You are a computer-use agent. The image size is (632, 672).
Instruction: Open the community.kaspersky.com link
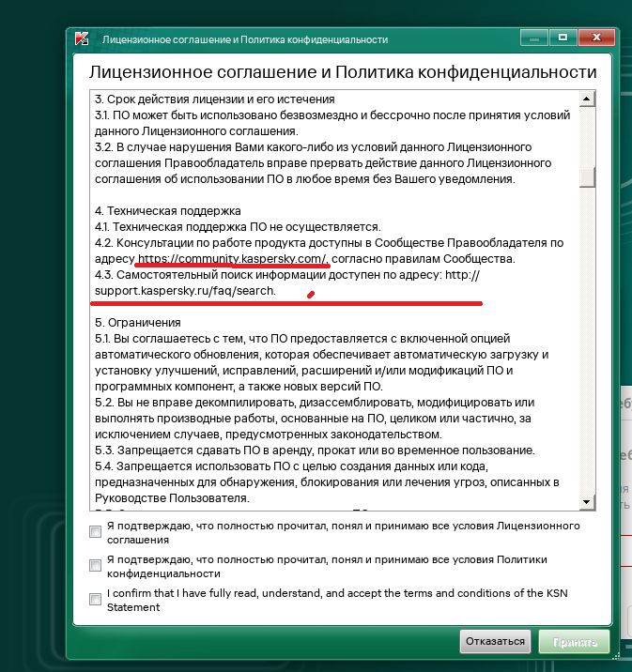coord(232,259)
